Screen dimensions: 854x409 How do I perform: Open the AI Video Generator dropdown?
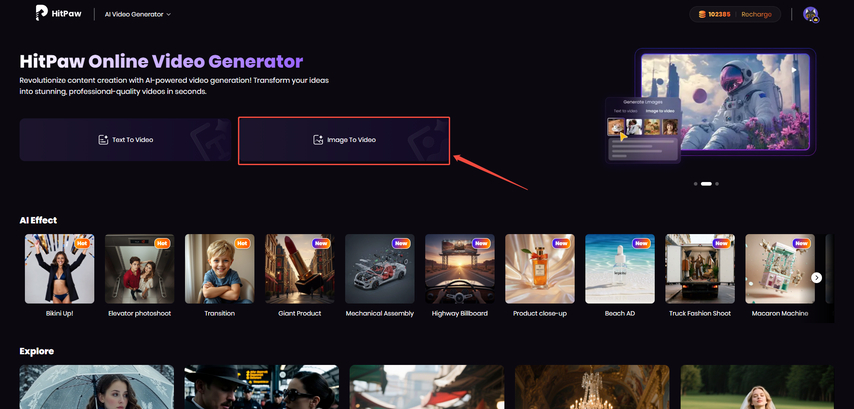coord(138,15)
